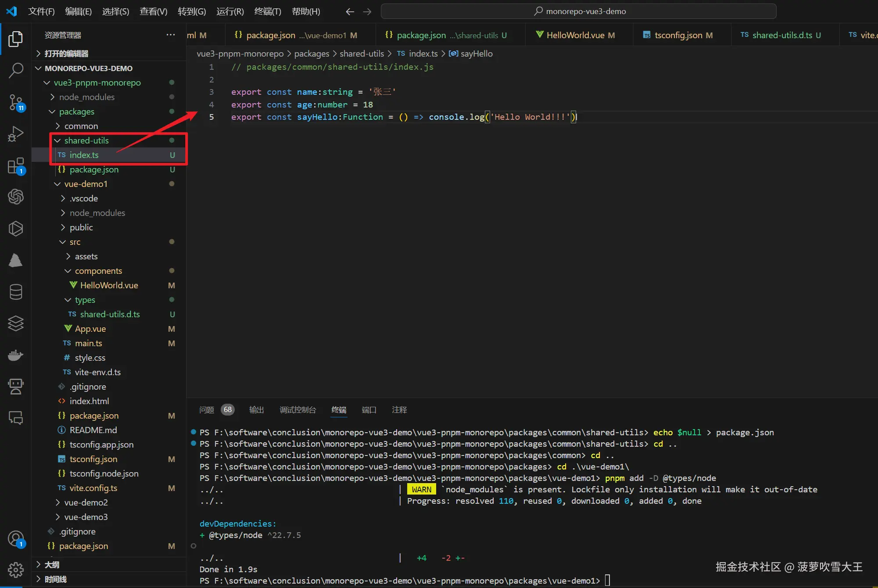This screenshot has width=878, height=588.
Task: Open the Search view in activity bar
Action: coord(16,70)
